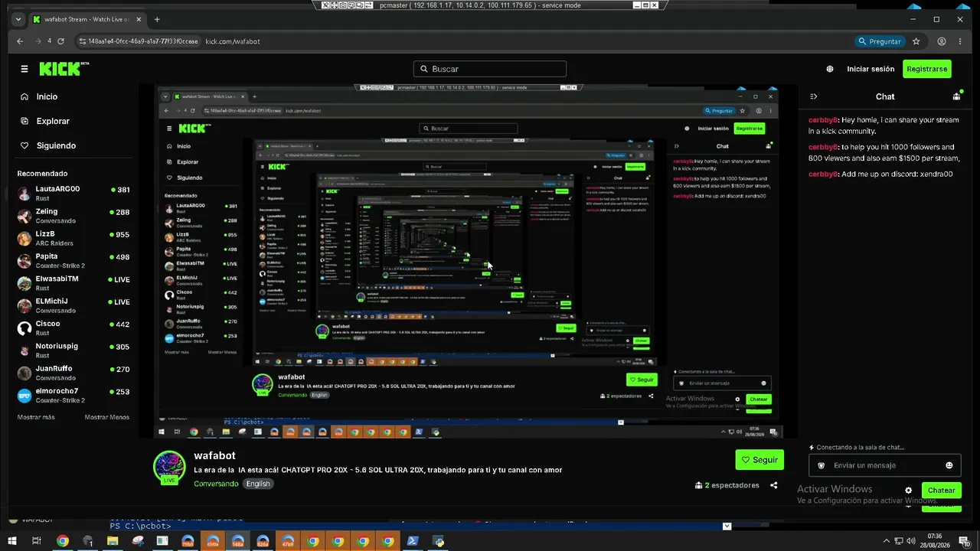Open JuanRuffo recommended channel
The image size is (980, 551).
click(x=73, y=373)
